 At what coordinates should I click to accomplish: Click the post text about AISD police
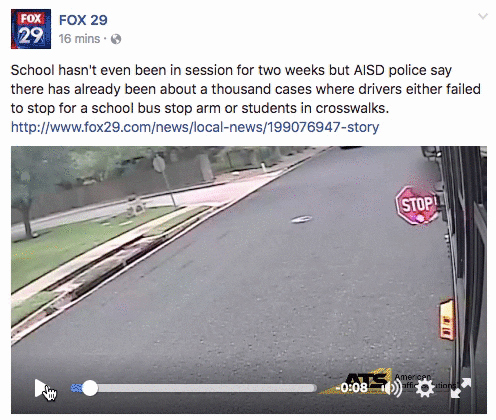coord(246,89)
